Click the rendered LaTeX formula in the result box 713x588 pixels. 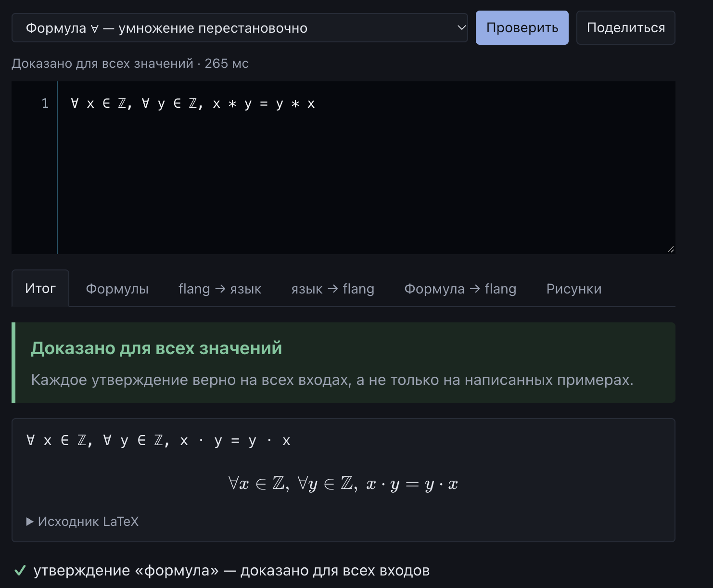pyautogui.click(x=343, y=483)
